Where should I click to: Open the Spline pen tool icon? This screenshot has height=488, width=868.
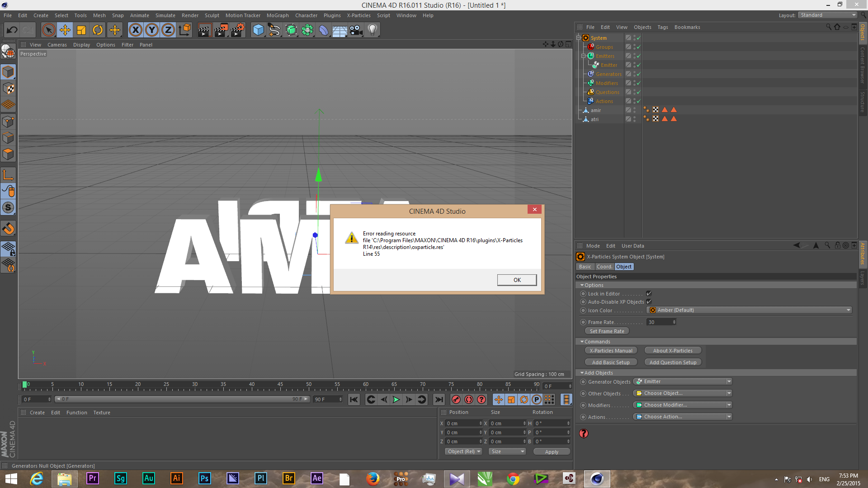tap(274, 30)
